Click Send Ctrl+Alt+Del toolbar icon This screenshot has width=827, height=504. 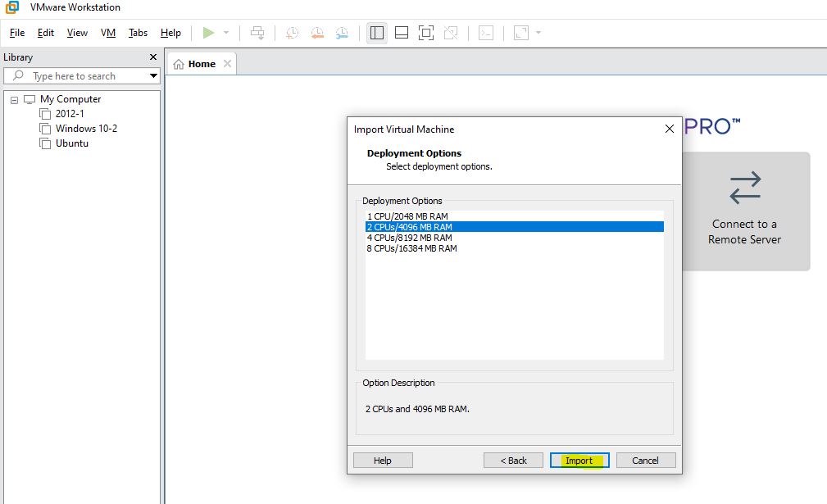tap(257, 33)
